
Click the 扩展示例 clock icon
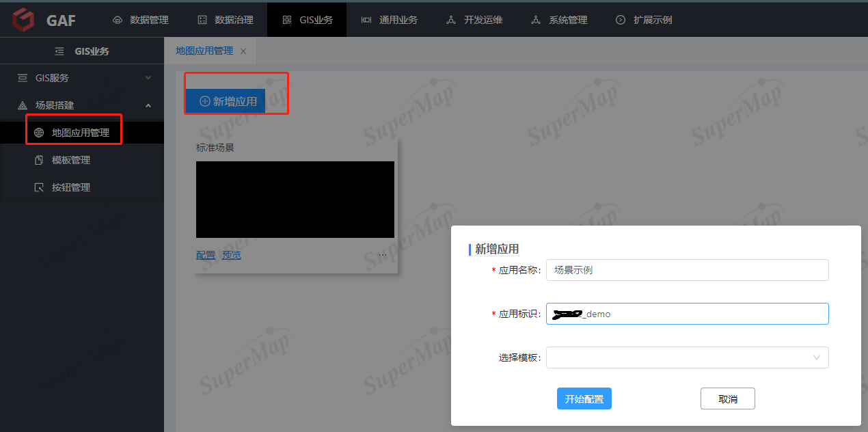[619, 19]
